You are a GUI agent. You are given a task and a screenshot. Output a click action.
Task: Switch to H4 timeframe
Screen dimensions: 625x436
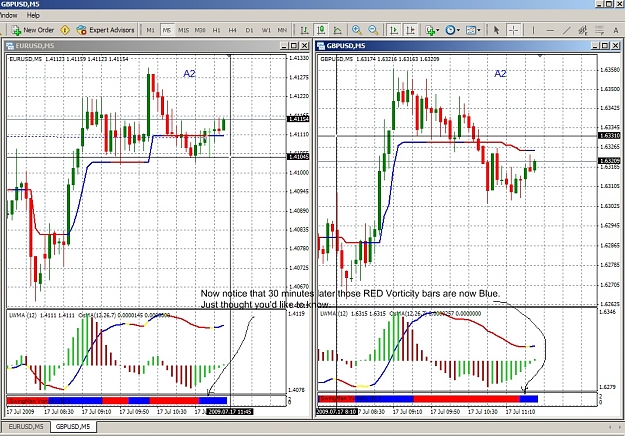tap(233, 30)
